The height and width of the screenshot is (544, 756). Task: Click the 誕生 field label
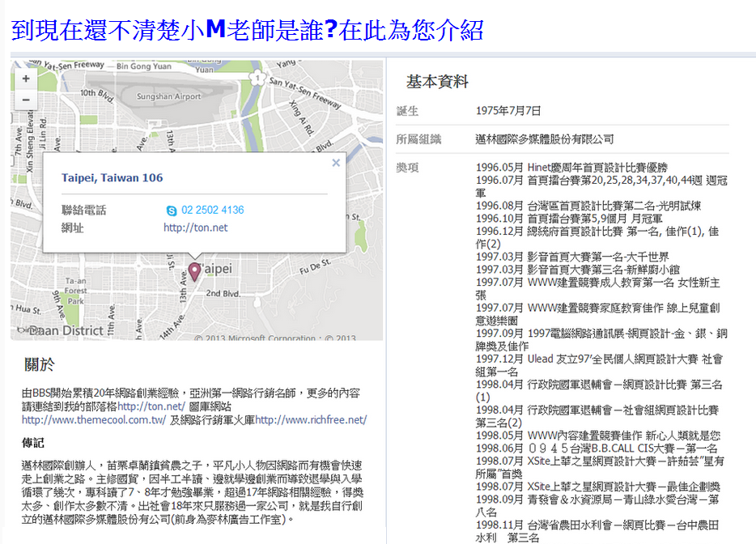407,111
